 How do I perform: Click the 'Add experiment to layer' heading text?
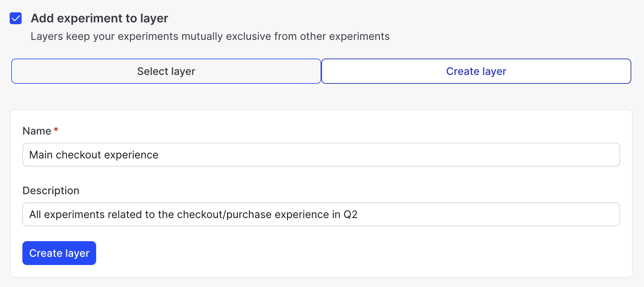[100, 18]
